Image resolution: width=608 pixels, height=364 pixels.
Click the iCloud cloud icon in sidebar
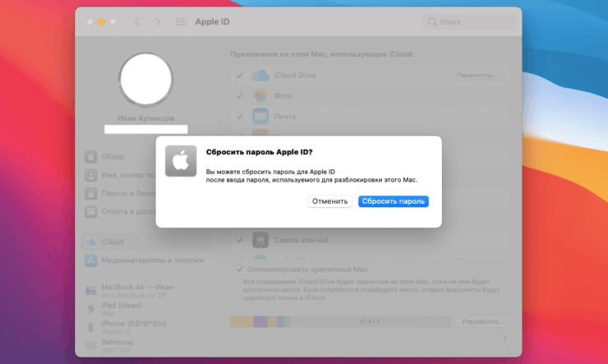[90, 242]
